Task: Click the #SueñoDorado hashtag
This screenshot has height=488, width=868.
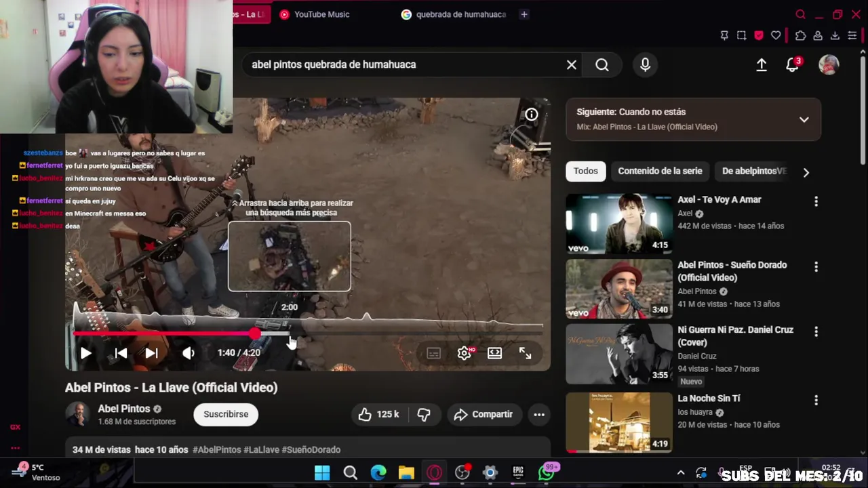Action: 311,449
